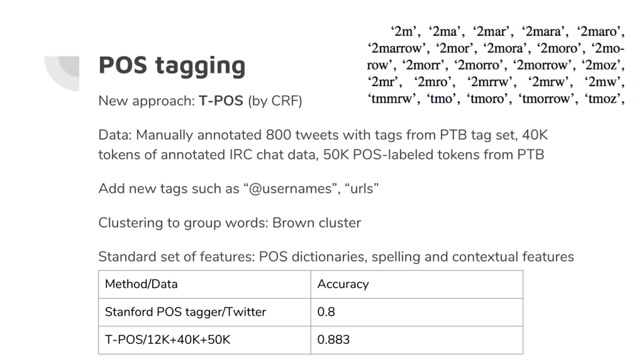Click the (by CRF) text
The image size is (644, 362).
coord(275,101)
